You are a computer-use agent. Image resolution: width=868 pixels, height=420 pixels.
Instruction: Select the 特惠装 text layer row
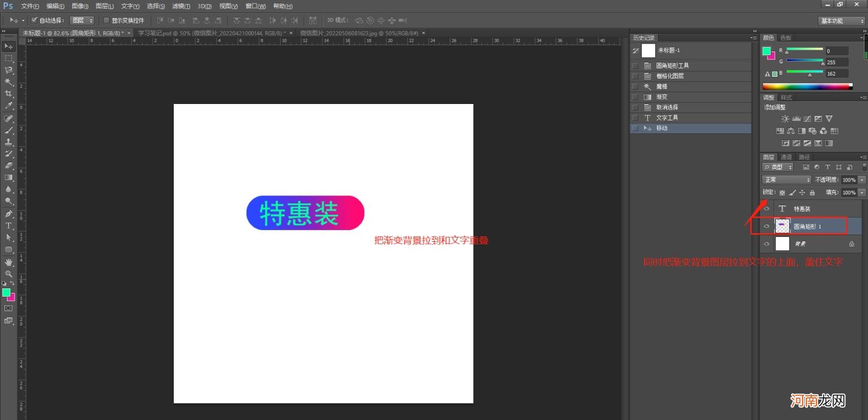811,209
